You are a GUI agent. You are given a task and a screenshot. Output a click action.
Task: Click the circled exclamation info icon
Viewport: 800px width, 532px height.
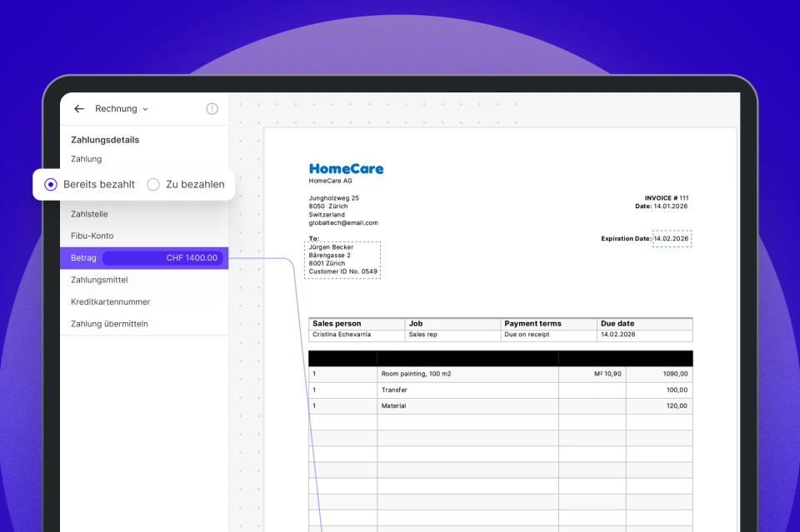click(x=212, y=109)
